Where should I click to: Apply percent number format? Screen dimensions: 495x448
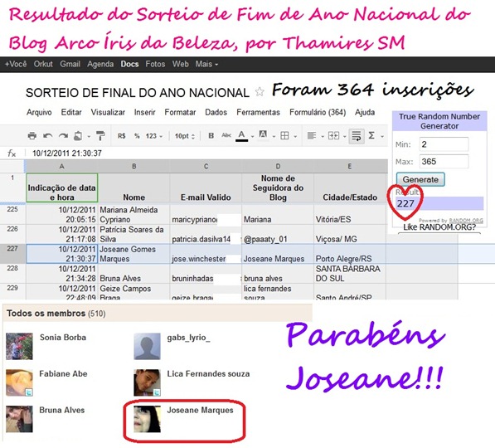[137, 136]
